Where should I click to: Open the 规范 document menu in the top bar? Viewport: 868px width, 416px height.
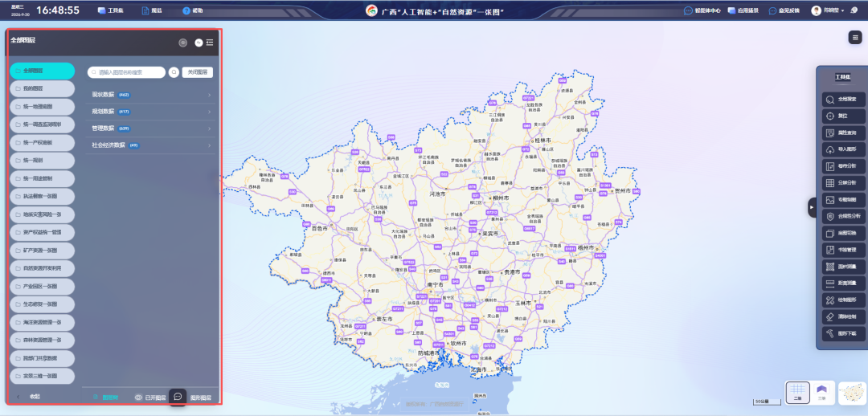pyautogui.click(x=152, y=10)
